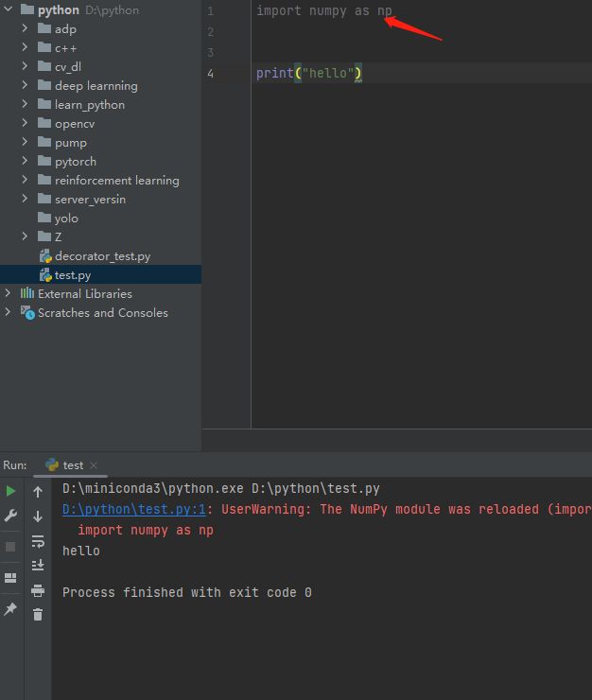The width and height of the screenshot is (592, 700).
Task: Collapse the python project root folder
Action: (x=8, y=9)
